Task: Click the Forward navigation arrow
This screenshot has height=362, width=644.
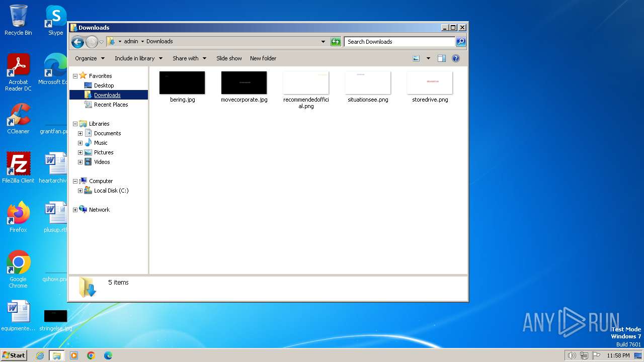Action: [x=92, y=42]
